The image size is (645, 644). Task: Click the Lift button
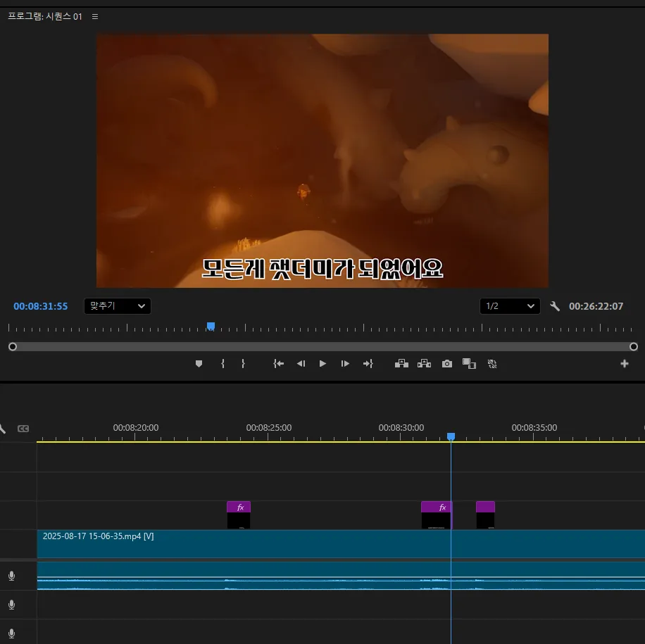click(x=401, y=364)
